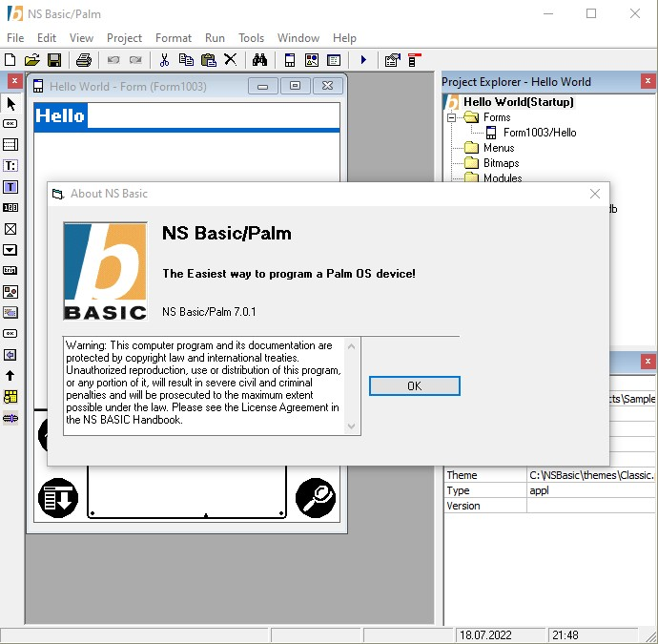
Task: Restore the Hello World Form window
Action: tap(295, 86)
